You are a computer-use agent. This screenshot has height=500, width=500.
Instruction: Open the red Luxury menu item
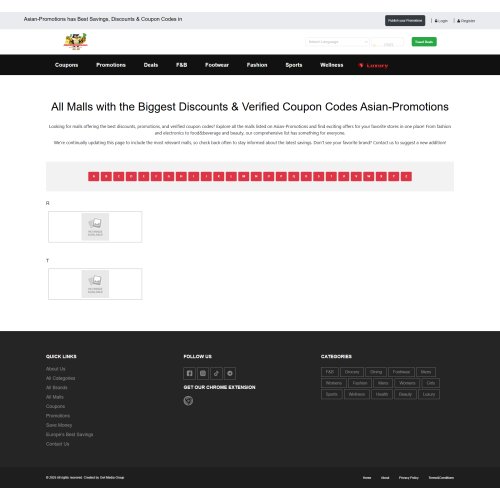[373, 66]
